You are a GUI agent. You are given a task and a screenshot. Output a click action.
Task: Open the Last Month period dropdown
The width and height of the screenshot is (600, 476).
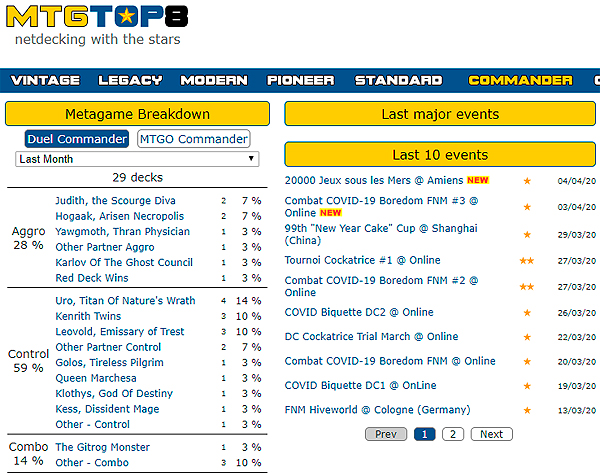coord(137,159)
